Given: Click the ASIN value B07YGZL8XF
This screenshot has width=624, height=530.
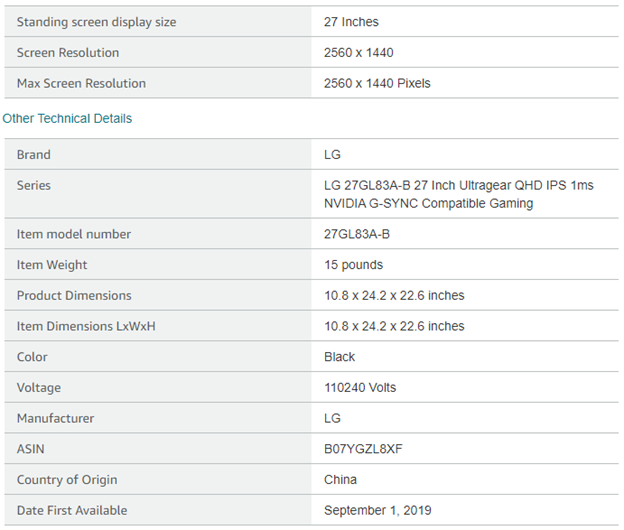Looking at the screenshot, I should point(363,449).
